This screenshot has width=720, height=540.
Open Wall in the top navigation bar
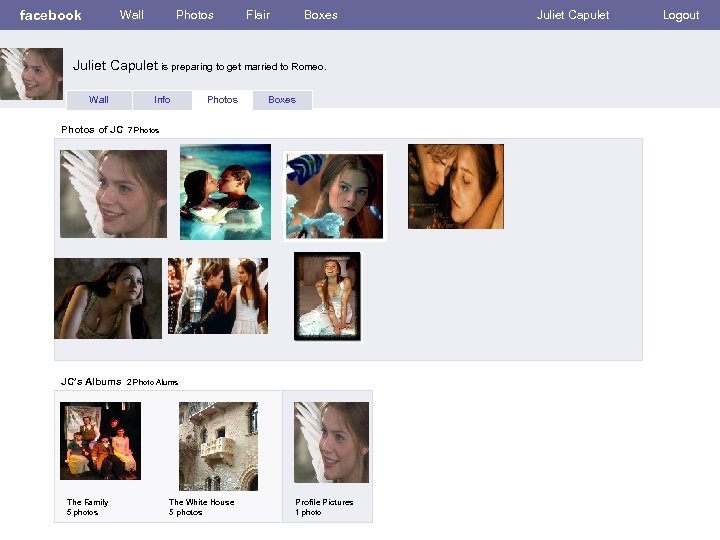click(132, 15)
